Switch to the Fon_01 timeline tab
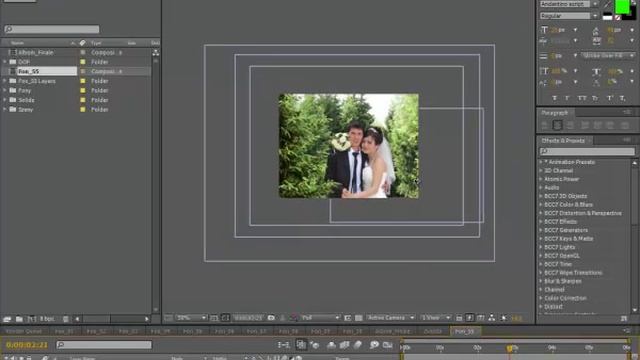The image size is (640, 360). pyautogui.click(x=64, y=331)
